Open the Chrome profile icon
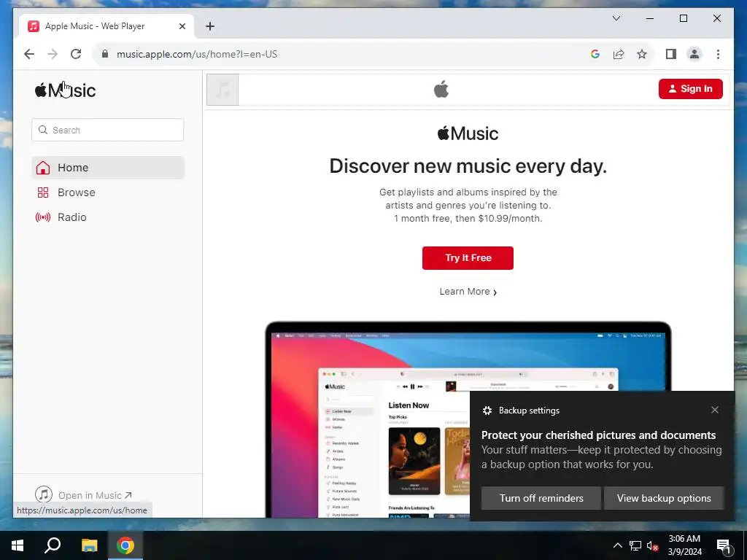The height and width of the screenshot is (560, 747). [694, 54]
